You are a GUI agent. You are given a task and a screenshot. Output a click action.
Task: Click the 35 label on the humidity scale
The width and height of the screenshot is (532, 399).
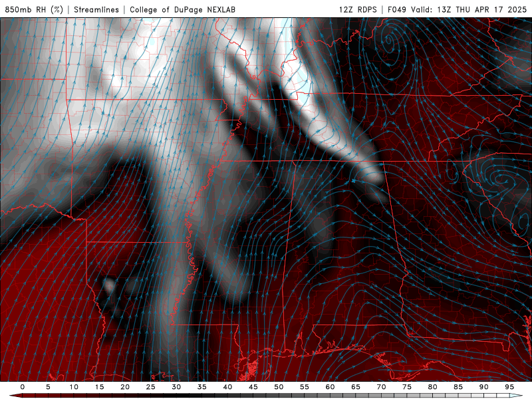(x=202, y=387)
